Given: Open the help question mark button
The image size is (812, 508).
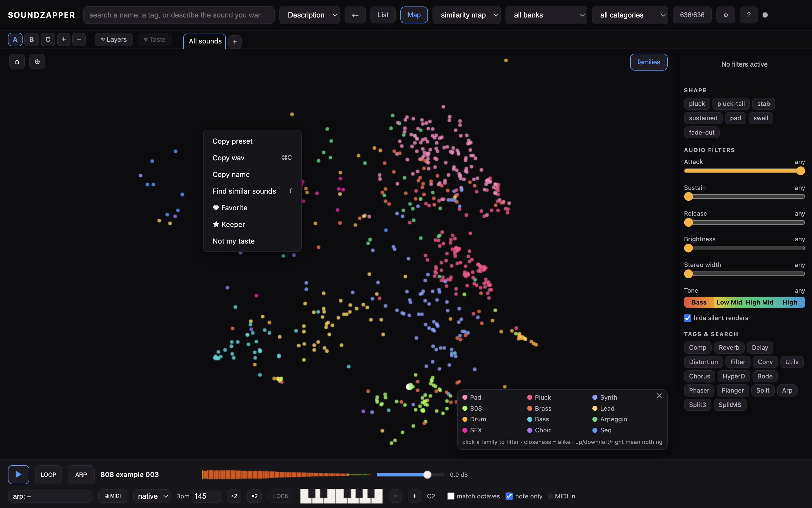Looking at the screenshot, I should 749,15.
